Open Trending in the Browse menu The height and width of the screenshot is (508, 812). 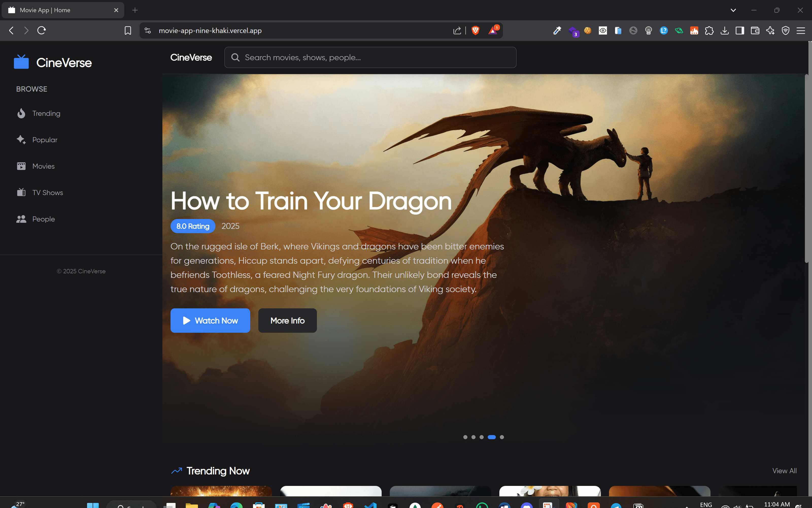tap(46, 114)
